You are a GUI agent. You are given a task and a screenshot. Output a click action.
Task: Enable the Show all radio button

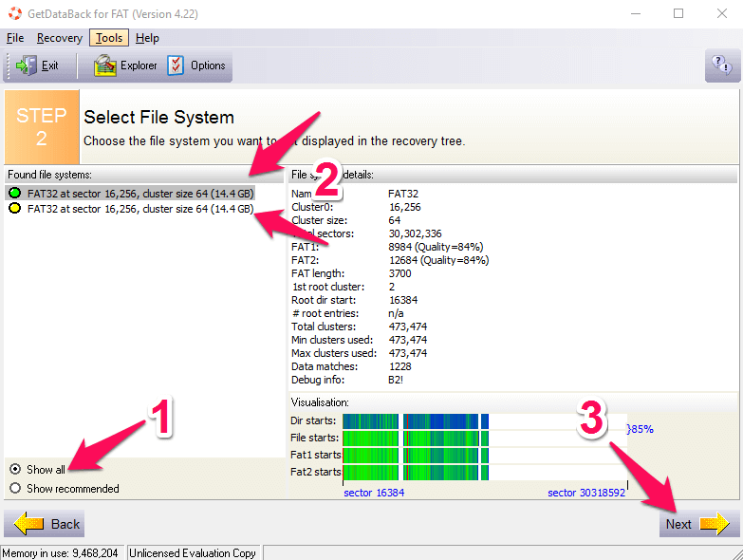coord(15,469)
